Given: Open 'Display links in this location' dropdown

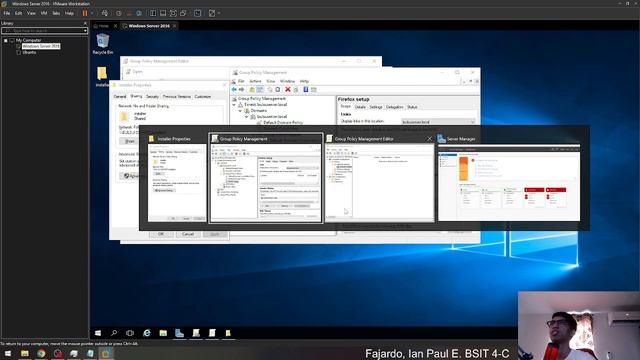Looking at the screenshot, I should tap(438, 122).
